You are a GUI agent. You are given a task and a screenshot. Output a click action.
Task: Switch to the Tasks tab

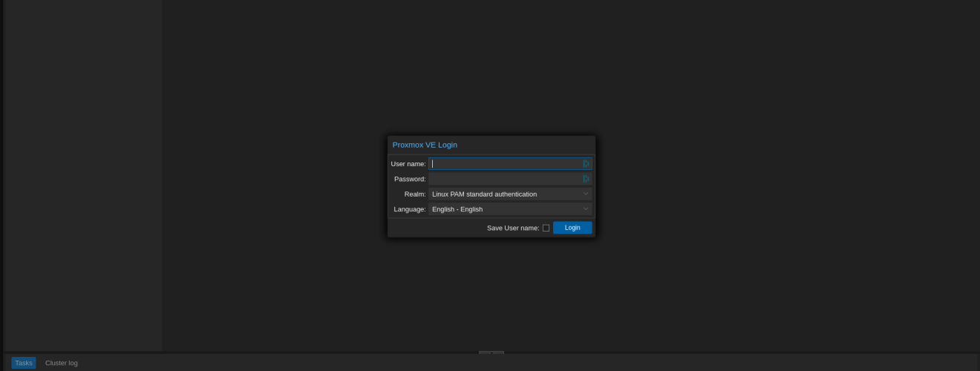(x=24, y=363)
